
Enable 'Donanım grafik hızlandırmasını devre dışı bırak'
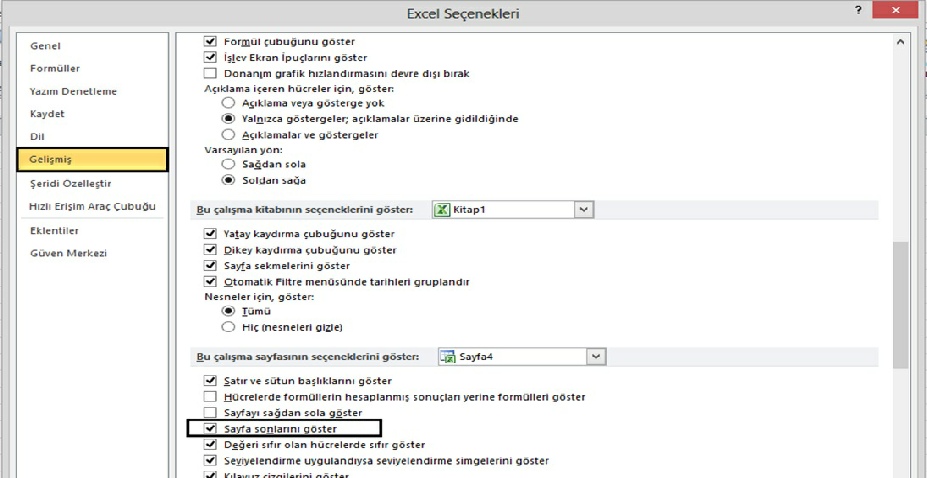[210, 74]
